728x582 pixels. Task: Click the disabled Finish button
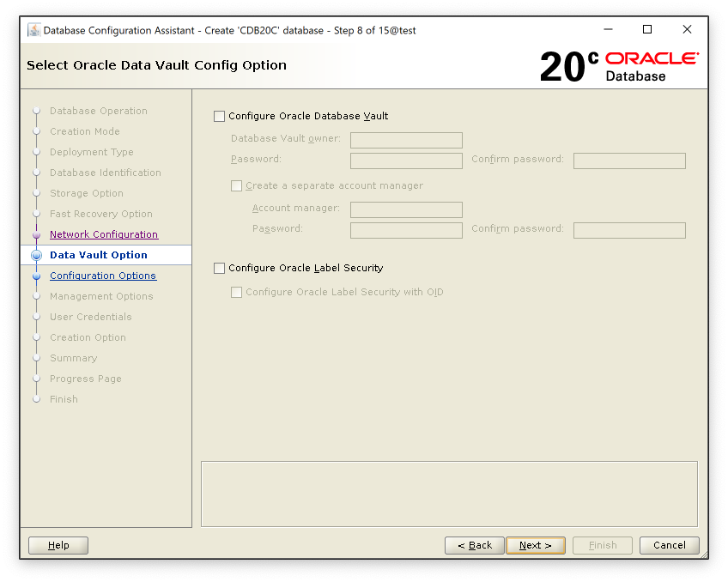pyautogui.click(x=603, y=545)
